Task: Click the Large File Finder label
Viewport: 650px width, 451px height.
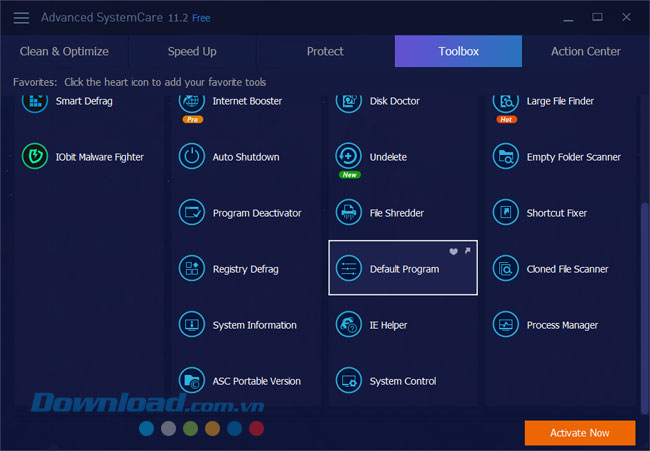Action: pos(560,101)
